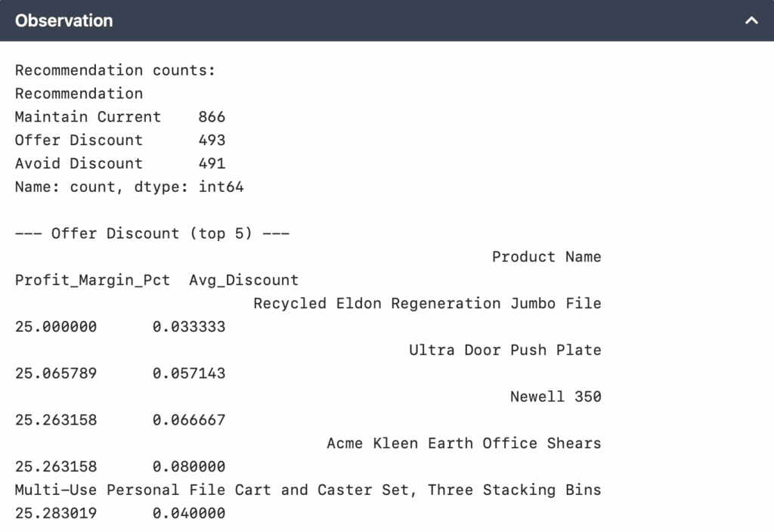The image size is (774, 532).
Task: Select the 'Name: count, dtype: int64' text
Action: pos(128,187)
